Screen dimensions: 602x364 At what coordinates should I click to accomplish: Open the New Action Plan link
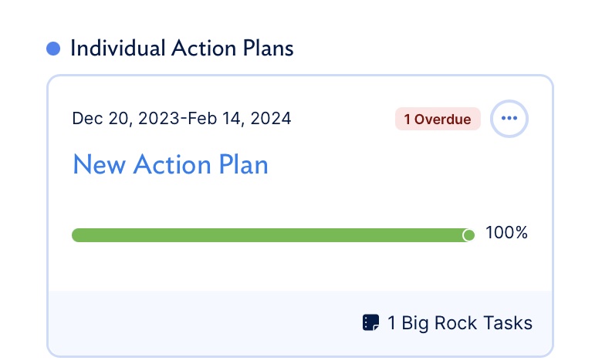(x=171, y=164)
